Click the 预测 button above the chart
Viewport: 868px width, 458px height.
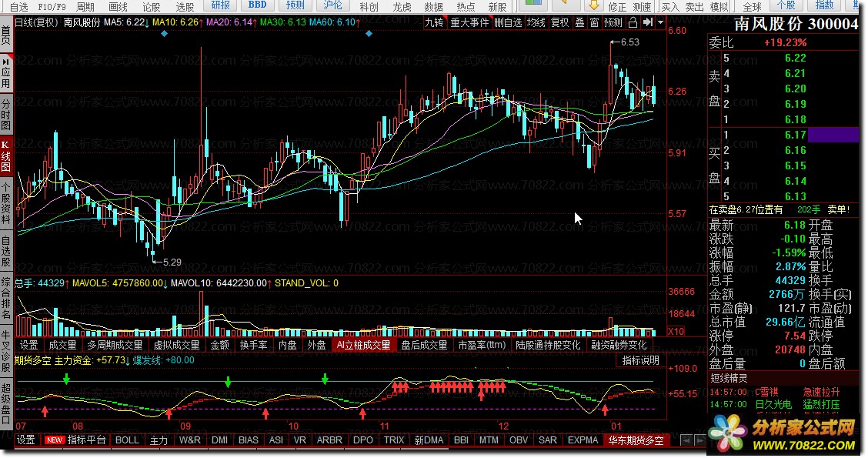click(x=613, y=22)
